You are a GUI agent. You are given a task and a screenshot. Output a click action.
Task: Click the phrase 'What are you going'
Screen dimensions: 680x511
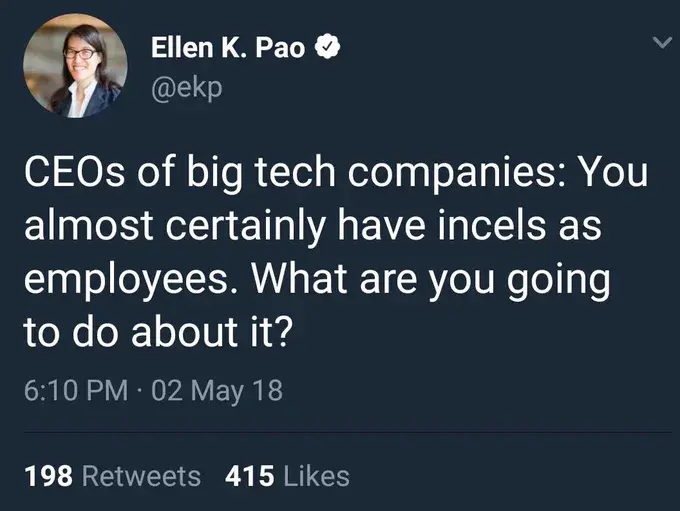click(431, 280)
